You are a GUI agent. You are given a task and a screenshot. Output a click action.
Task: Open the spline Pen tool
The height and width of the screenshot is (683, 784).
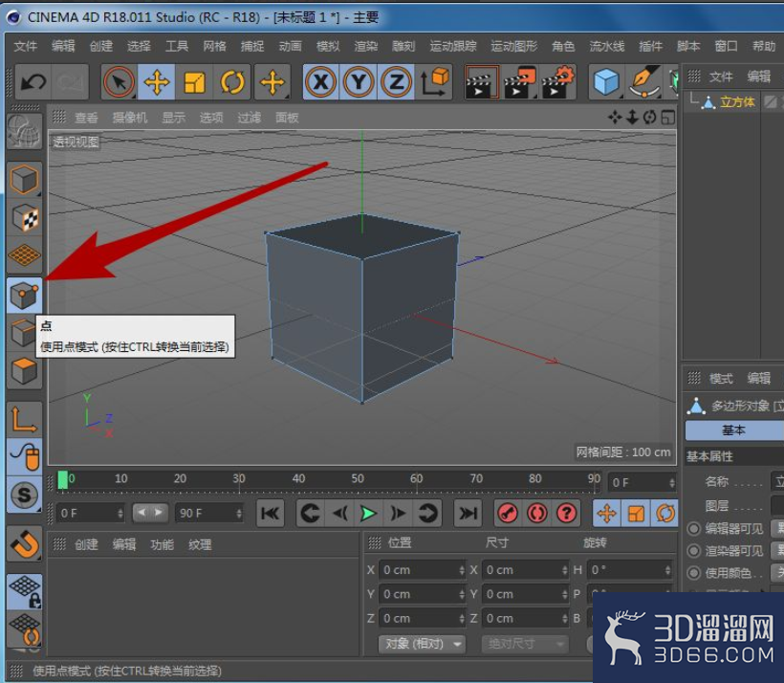pos(644,81)
